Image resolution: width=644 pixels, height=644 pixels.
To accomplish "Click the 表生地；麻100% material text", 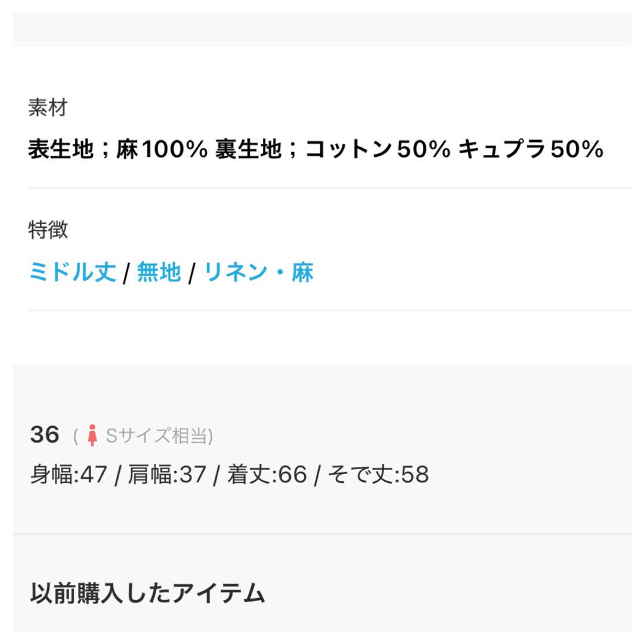I will pos(118,148).
